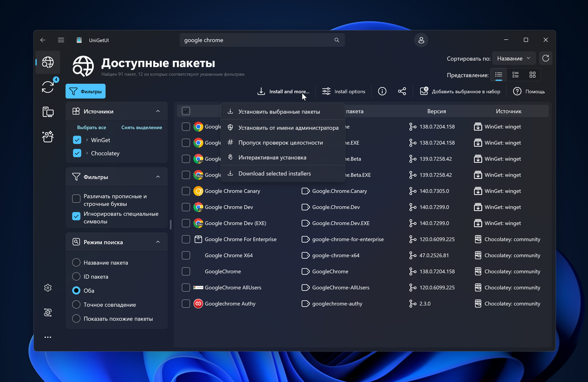Click the 'google chrome' search field
588x382 pixels.
pyautogui.click(x=262, y=40)
